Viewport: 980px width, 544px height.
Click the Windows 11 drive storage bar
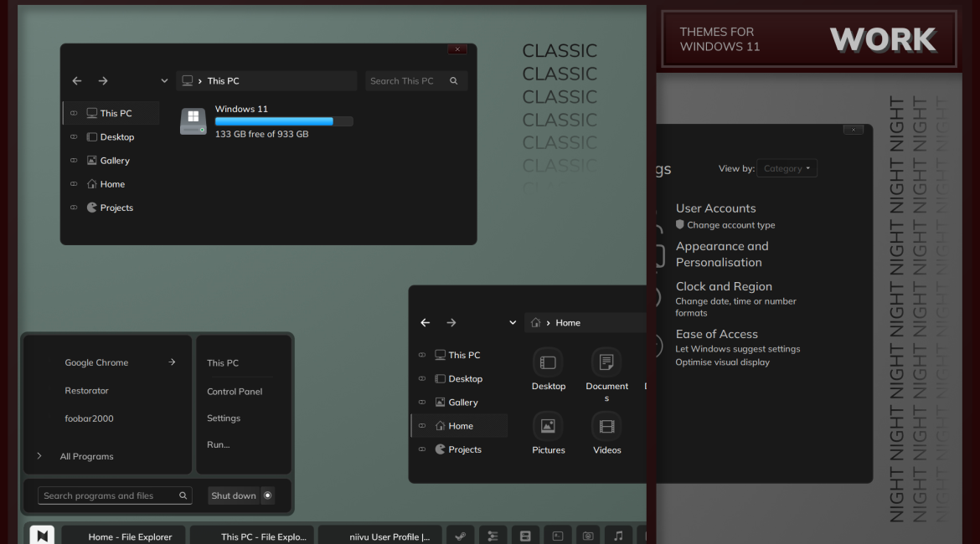point(283,121)
